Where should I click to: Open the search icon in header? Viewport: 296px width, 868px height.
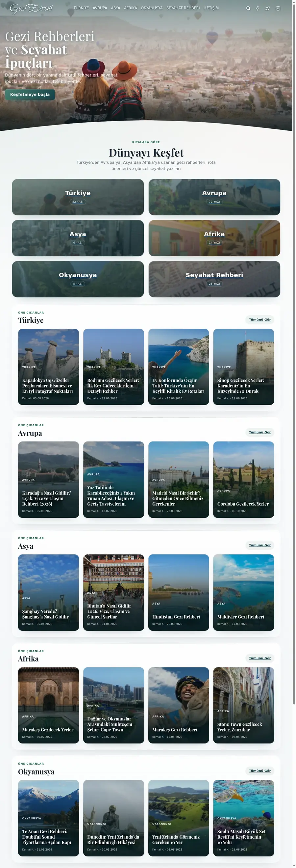(x=248, y=9)
